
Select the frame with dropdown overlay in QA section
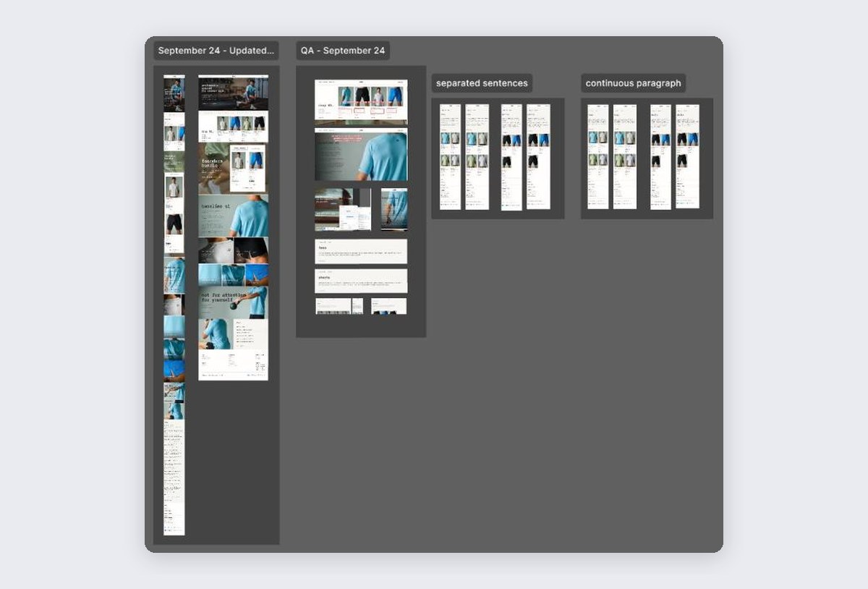pyautogui.click(x=343, y=210)
